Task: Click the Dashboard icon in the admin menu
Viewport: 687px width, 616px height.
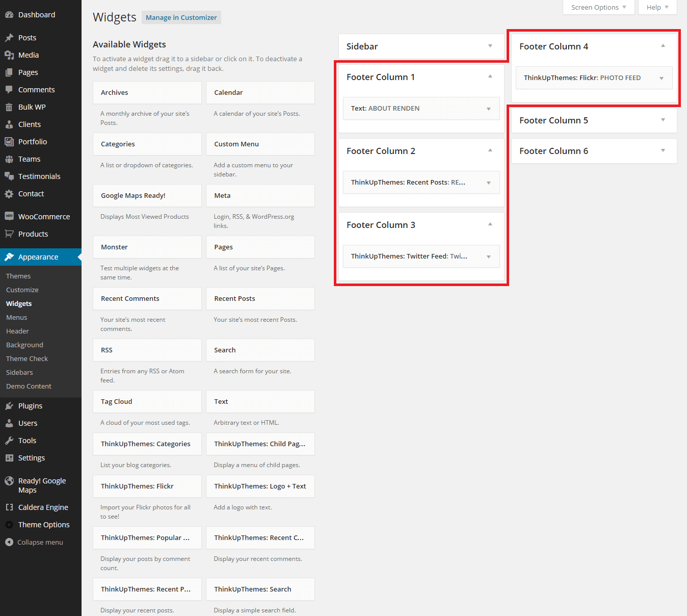Action: (9, 15)
